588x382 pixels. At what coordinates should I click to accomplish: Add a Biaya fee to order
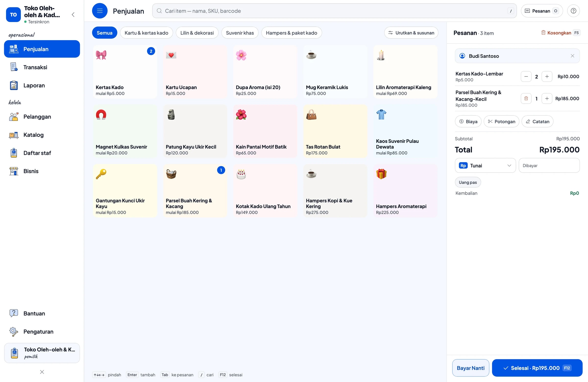click(x=468, y=122)
